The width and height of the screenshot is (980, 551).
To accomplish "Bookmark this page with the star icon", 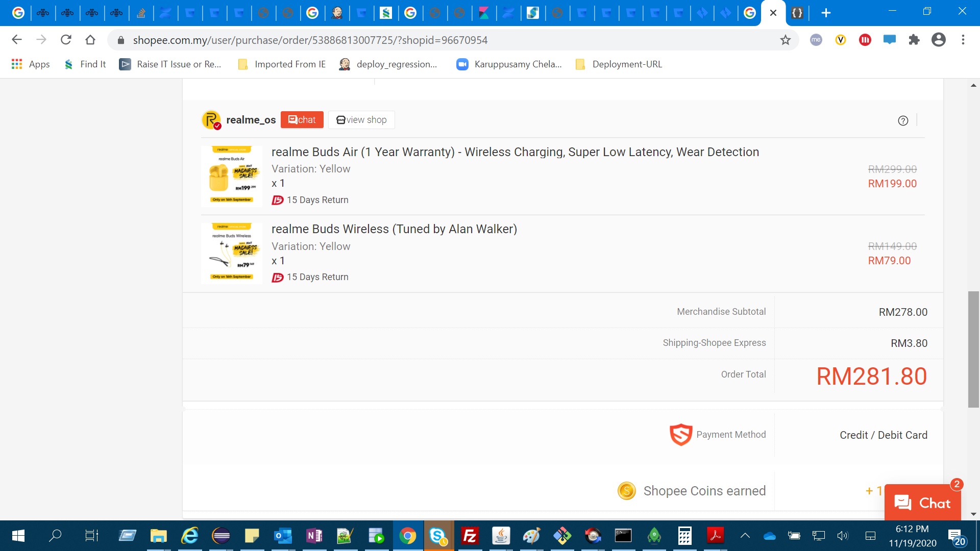I will coord(786,40).
